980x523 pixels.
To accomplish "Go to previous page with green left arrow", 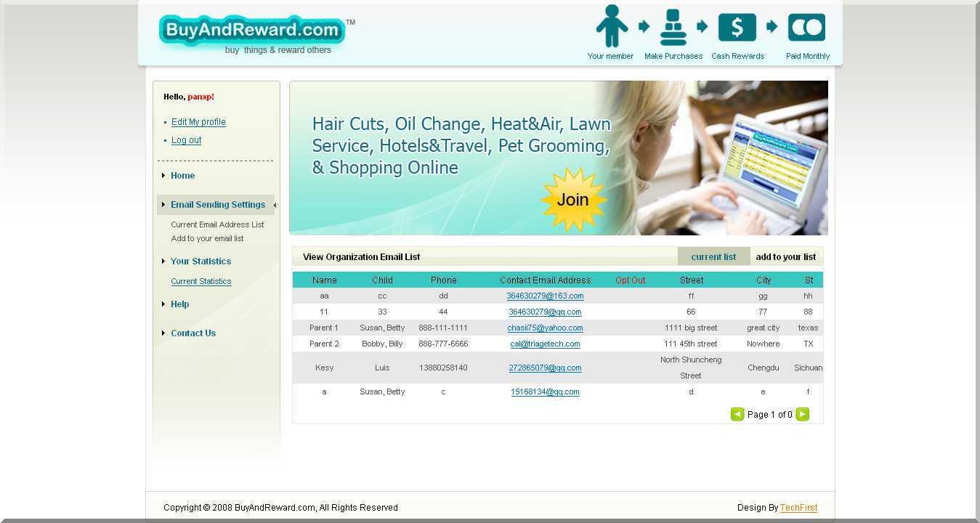I will tap(737, 414).
